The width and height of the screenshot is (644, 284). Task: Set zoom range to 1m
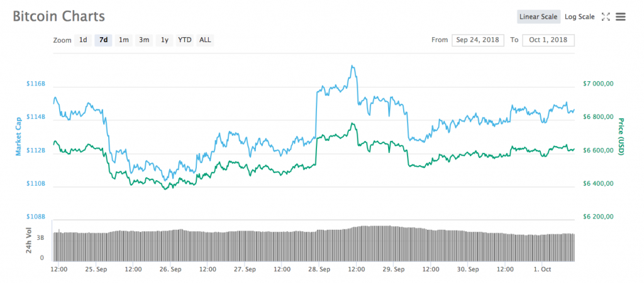pos(124,40)
